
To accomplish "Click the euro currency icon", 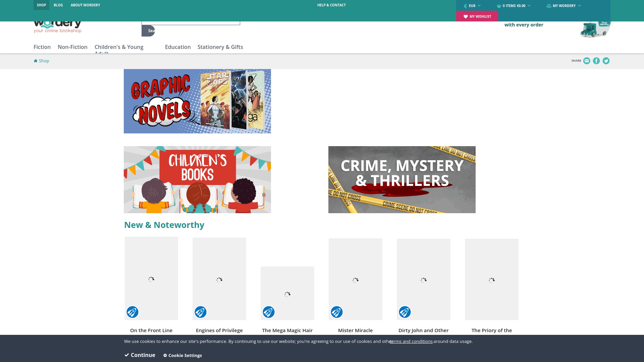I will click(x=466, y=6).
